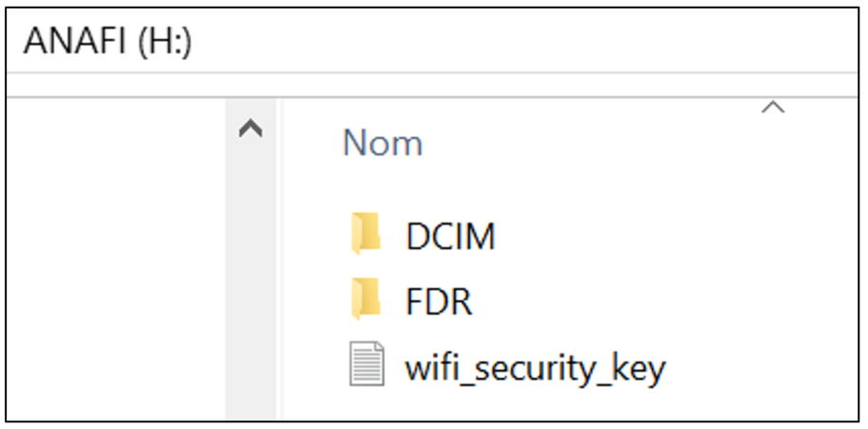This screenshot has height=429, width=868.
Task: Click the sort direction chevron above Nom
Action: [773, 107]
